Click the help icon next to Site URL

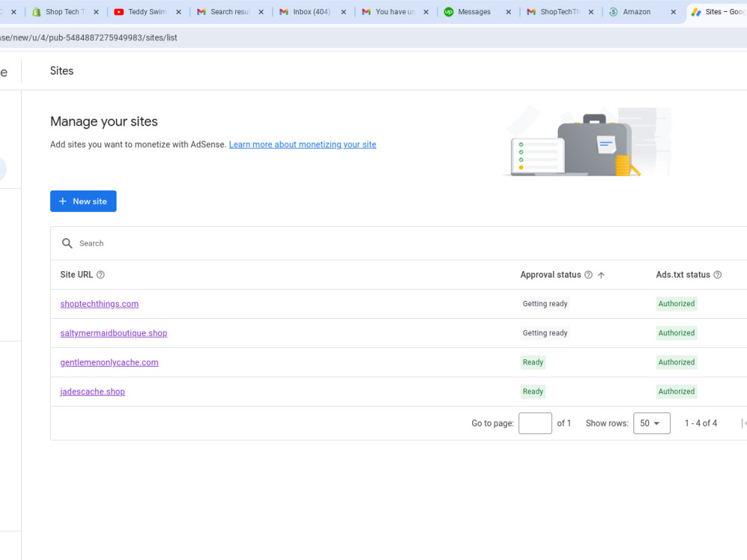(101, 275)
